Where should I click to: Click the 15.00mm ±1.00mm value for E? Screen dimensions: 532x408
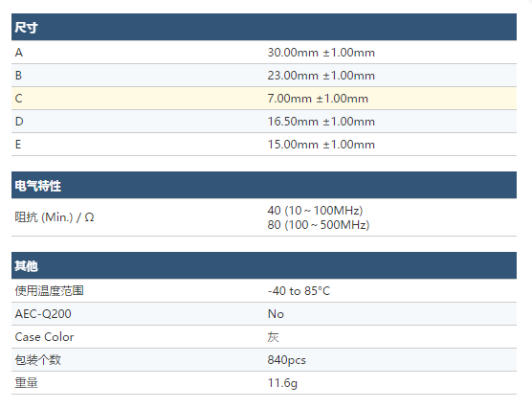321,145
